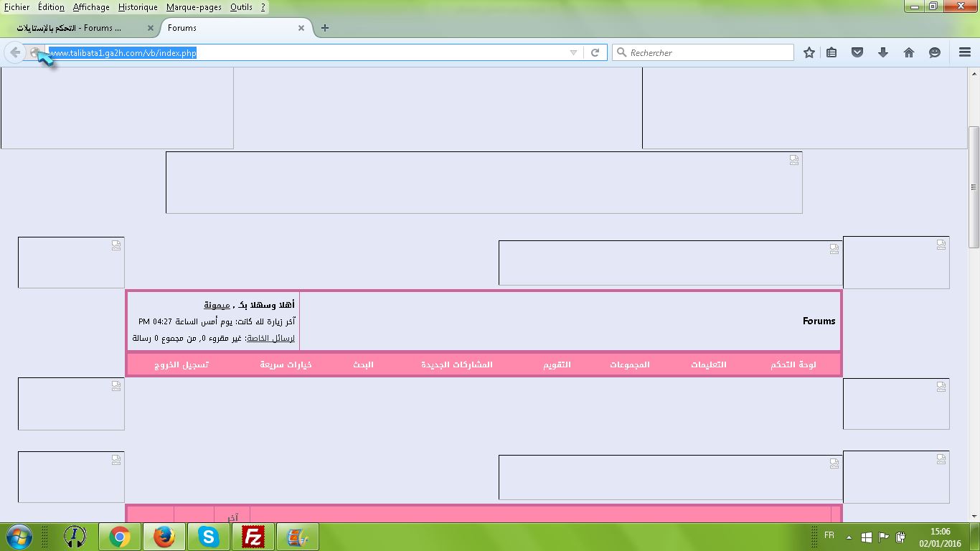The image size is (980, 551).
Task: Click the Pocket icon in the toolbar
Action: tap(857, 52)
